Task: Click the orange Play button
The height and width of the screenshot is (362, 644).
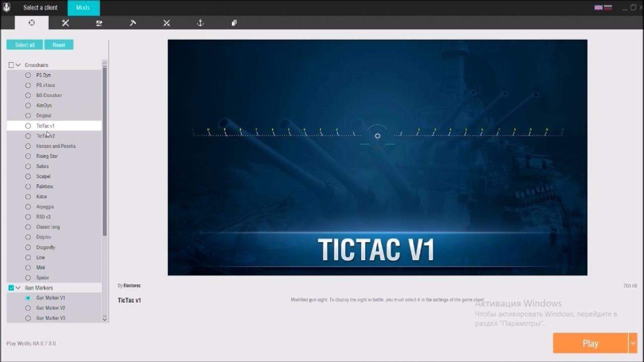Action: pyautogui.click(x=590, y=343)
